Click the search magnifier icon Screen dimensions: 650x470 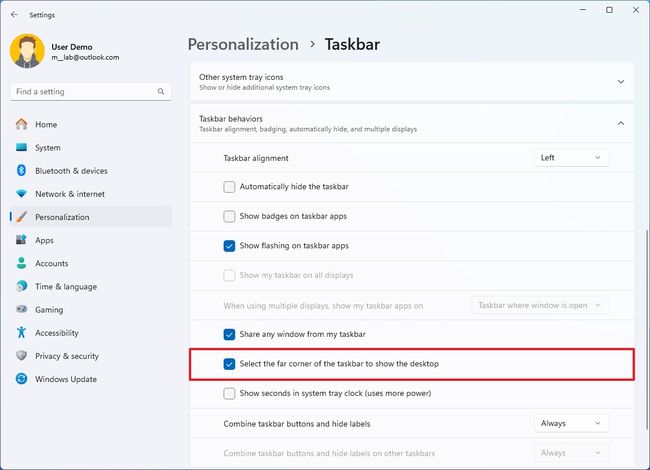pyautogui.click(x=161, y=91)
